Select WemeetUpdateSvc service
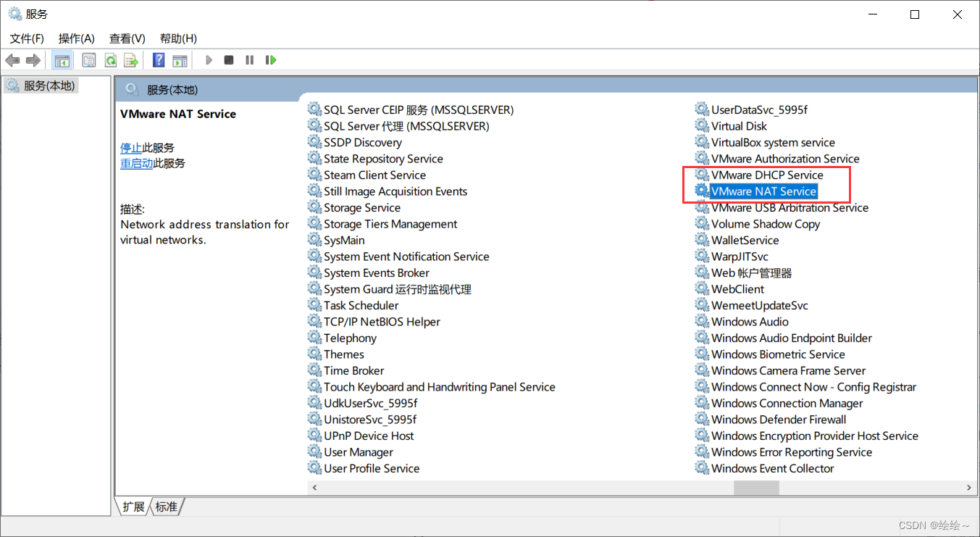 tap(760, 305)
